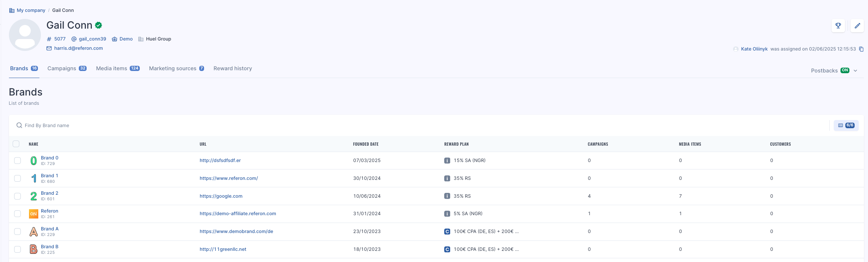Select all brands with the header checkbox
Viewport: 868px width, 262px height.
tap(16, 144)
